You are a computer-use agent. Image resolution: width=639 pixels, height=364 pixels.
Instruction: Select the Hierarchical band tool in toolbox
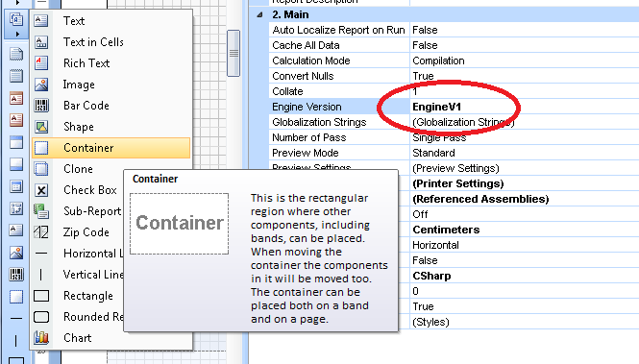(16, 208)
